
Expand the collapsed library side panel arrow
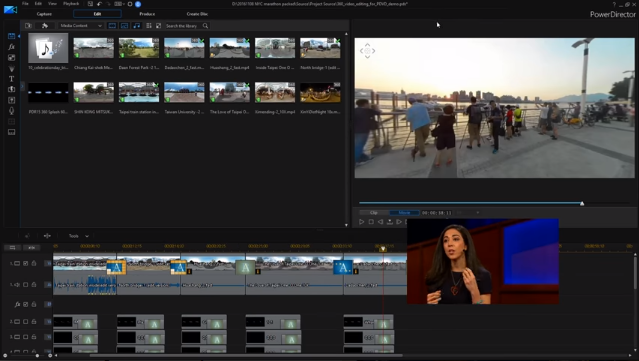(x=22, y=86)
